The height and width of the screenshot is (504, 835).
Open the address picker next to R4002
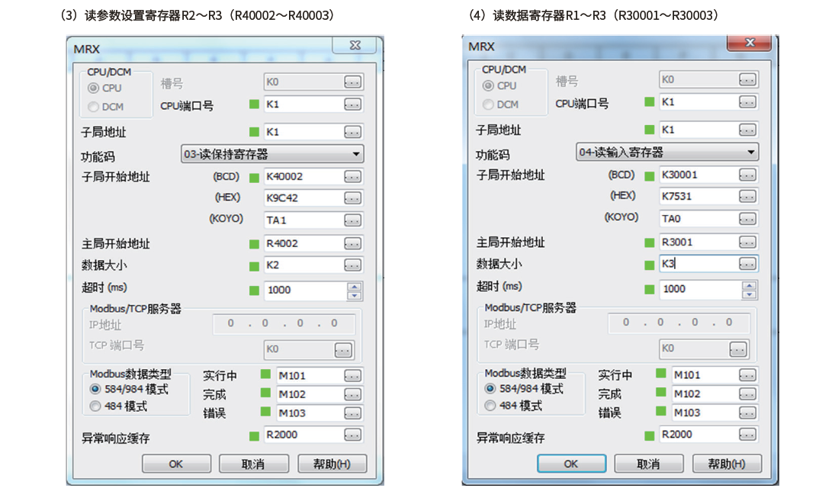pyautogui.click(x=352, y=244)
